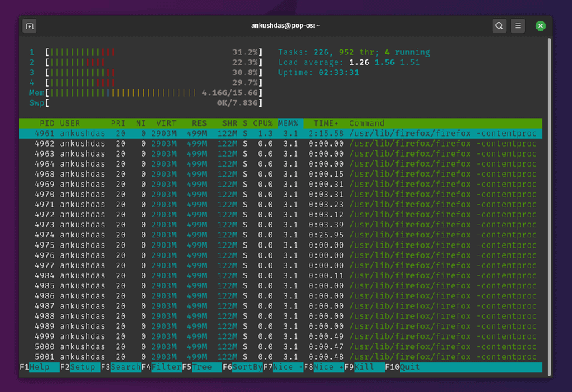
Task: Click CPU 3 usage meter bar
Action: coord(154,73)
